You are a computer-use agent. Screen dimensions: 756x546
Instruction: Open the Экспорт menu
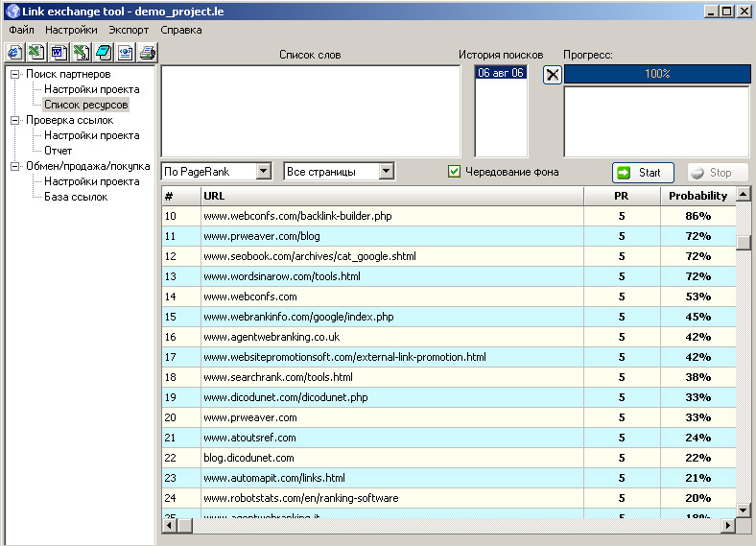129,30
